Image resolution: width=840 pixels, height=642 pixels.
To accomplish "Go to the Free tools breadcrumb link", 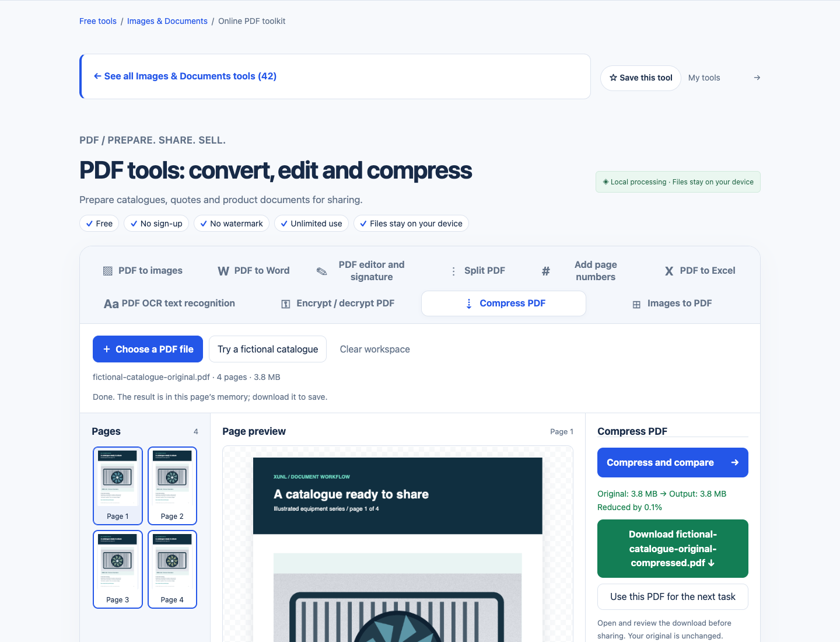I will pos(98,21).
